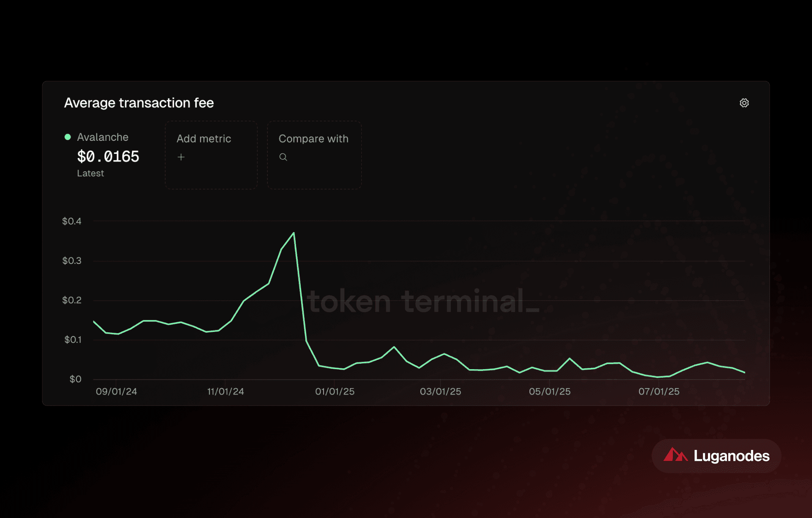Click the 07/01/25 x-axis date
This screenshot has height=518, width=812.
(x=659, y=392)
